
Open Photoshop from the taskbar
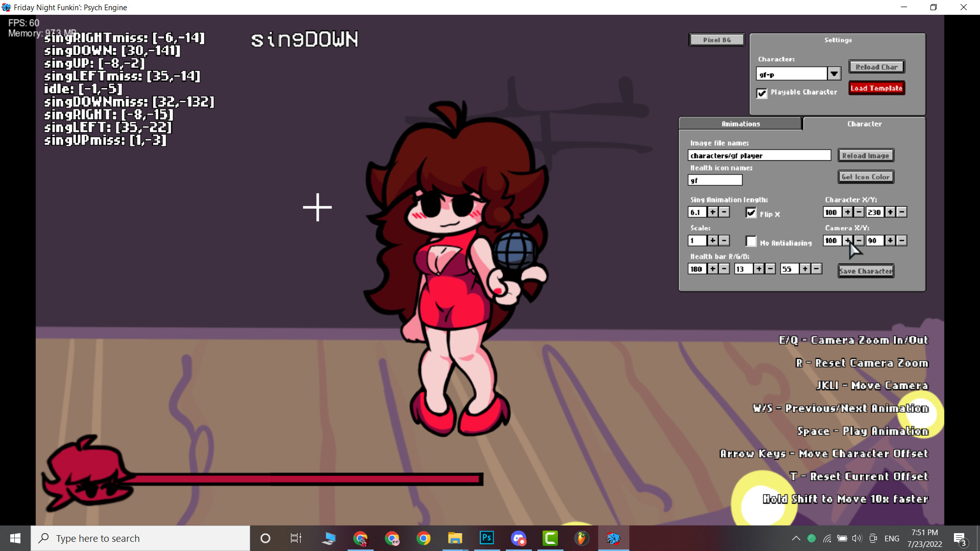pos(486,538)
